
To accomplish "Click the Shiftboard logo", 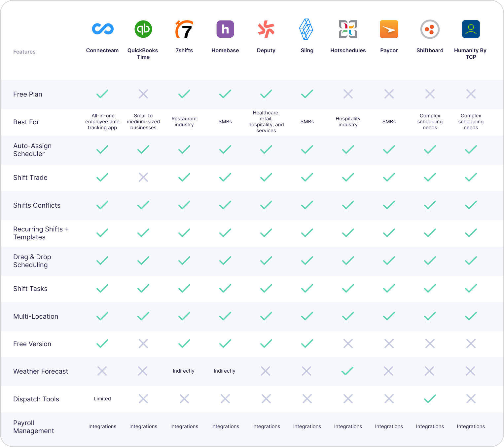I will point(430,29).
